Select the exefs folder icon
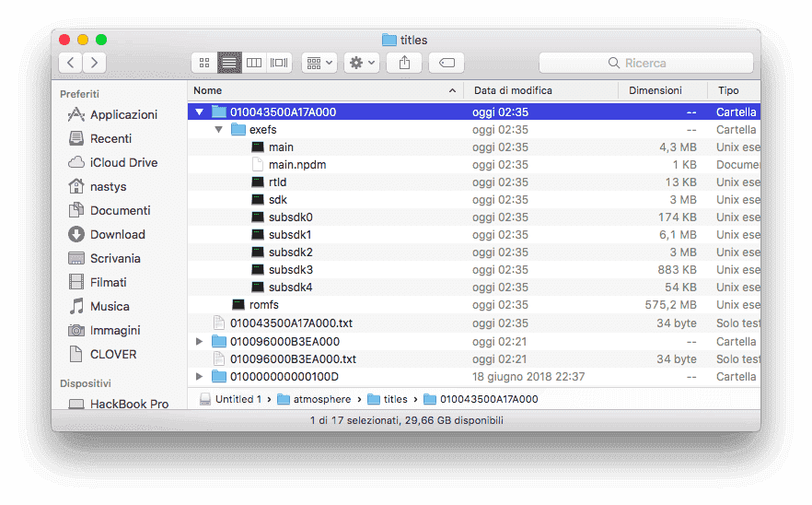The width and height of the screenshot is (812, 505). click(x=238, y=129)
